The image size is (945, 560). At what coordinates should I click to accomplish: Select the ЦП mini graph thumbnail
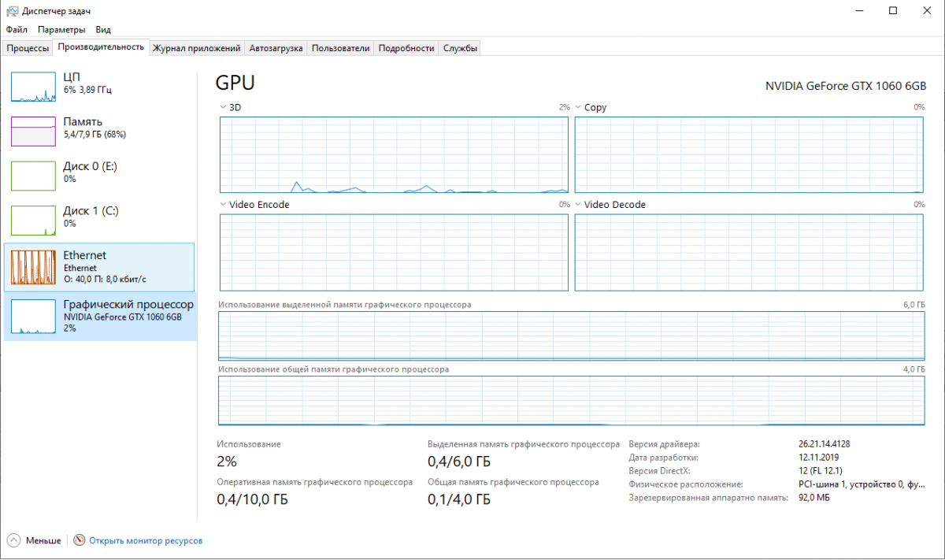point(33,87)
